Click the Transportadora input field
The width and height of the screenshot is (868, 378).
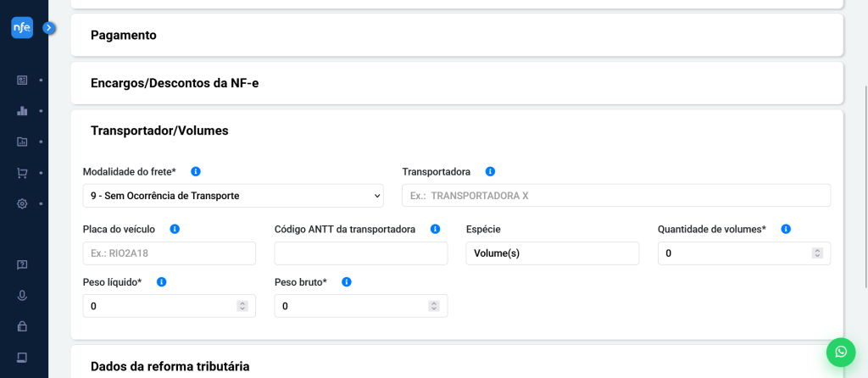616,196
